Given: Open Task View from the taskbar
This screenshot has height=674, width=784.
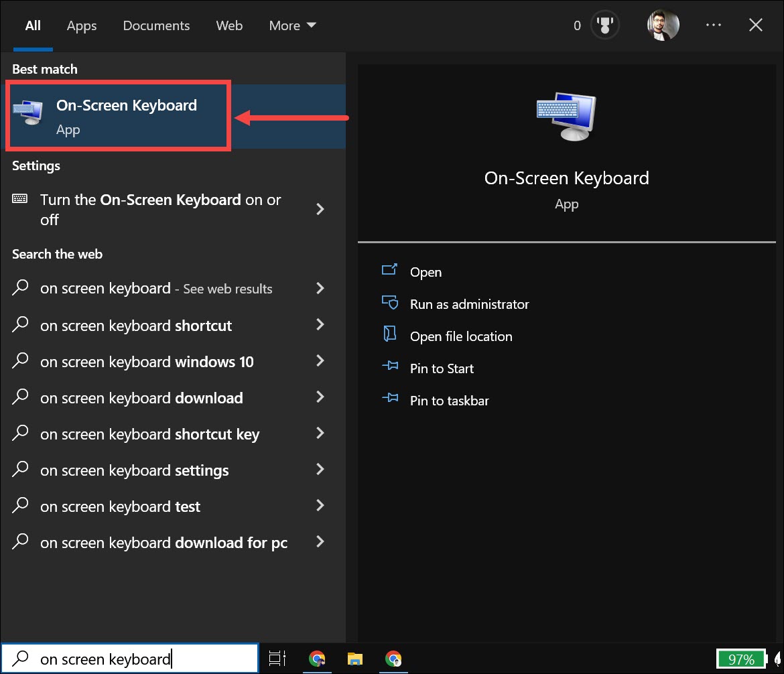Looking at the screenshot, I should pos(277,659).
